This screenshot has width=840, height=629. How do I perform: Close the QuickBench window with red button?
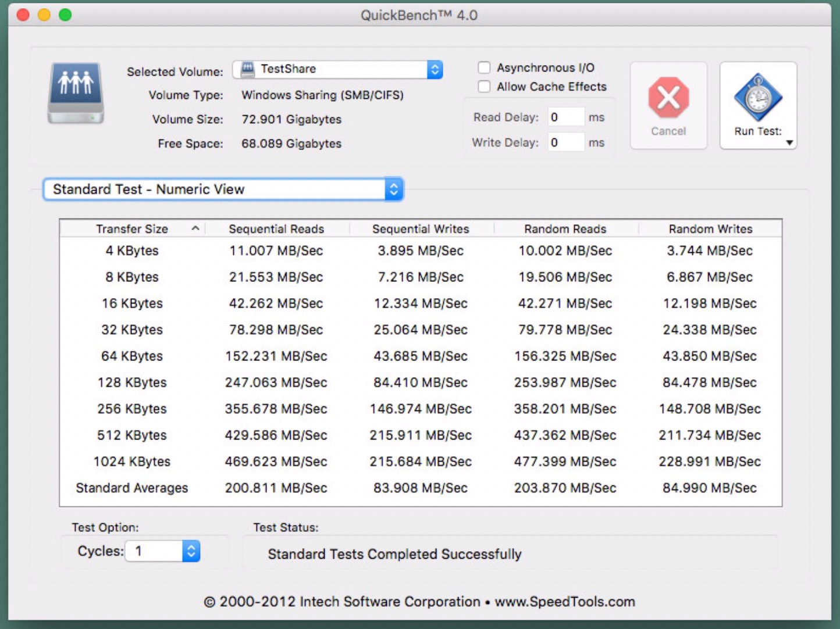tap(23, 15)
